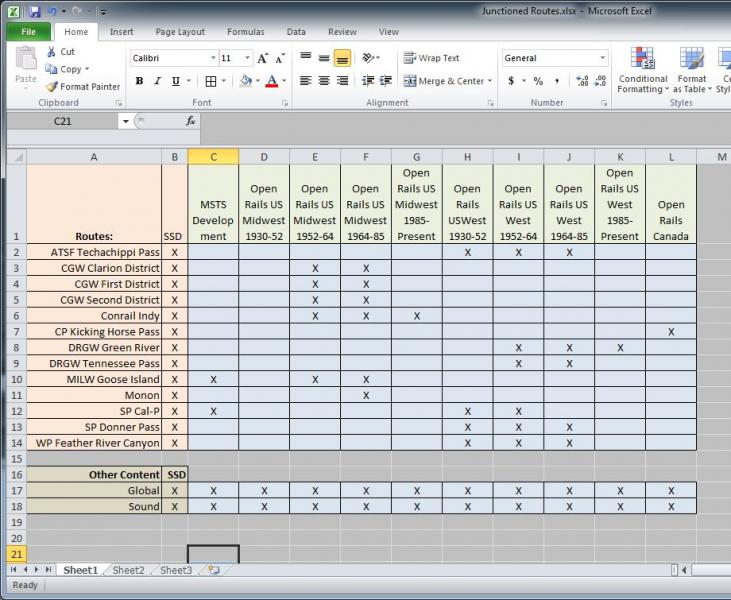The image size is (731, 600).
Task: Open the Name Box dropdown arrow
Action: coord(125,122)
